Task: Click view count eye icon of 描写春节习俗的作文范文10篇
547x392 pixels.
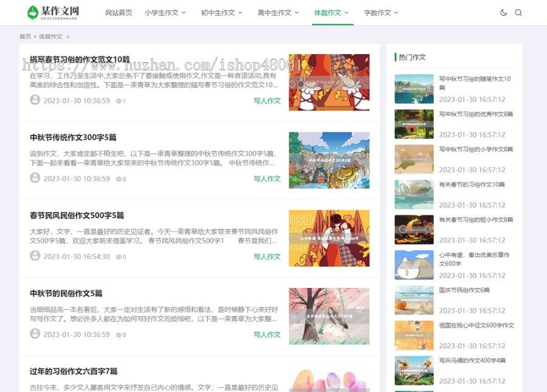Action: 119,101
